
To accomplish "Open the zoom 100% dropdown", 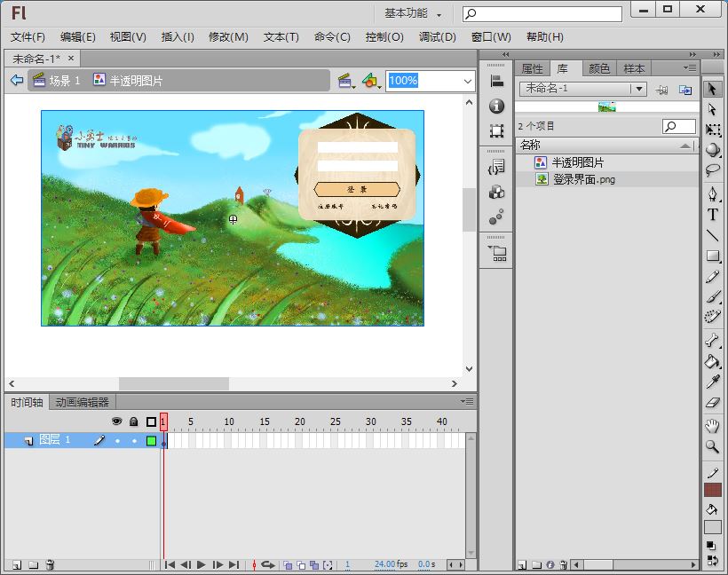I will pyautogui.click(x=468, y=82).
